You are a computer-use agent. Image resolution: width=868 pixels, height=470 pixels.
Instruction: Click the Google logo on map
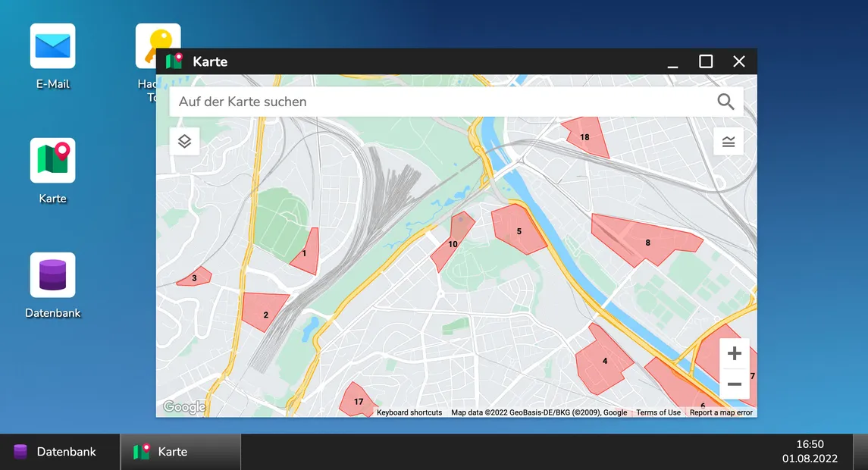[x=184, y=407]
